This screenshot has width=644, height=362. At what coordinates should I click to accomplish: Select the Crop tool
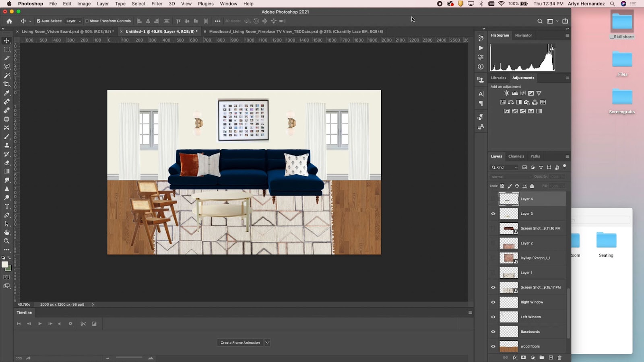click(7, 84)
